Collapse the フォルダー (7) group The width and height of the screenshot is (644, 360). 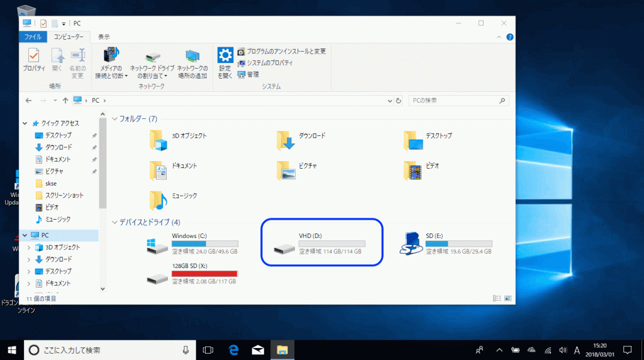click(x=114, y=119)
